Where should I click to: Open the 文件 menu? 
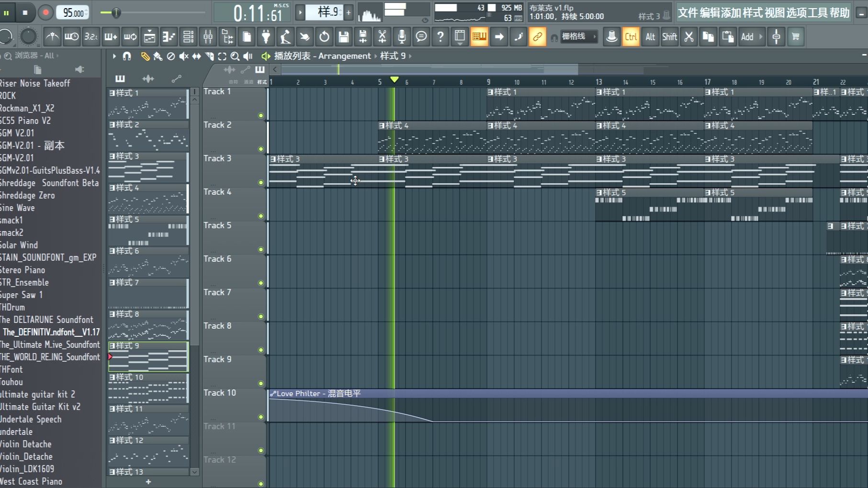(688, 12)
